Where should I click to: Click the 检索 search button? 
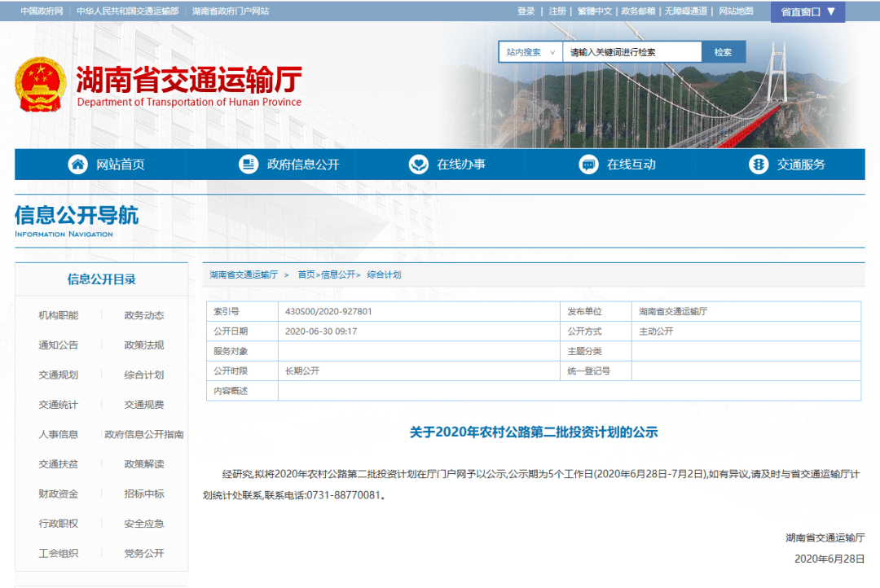point(723,50)
